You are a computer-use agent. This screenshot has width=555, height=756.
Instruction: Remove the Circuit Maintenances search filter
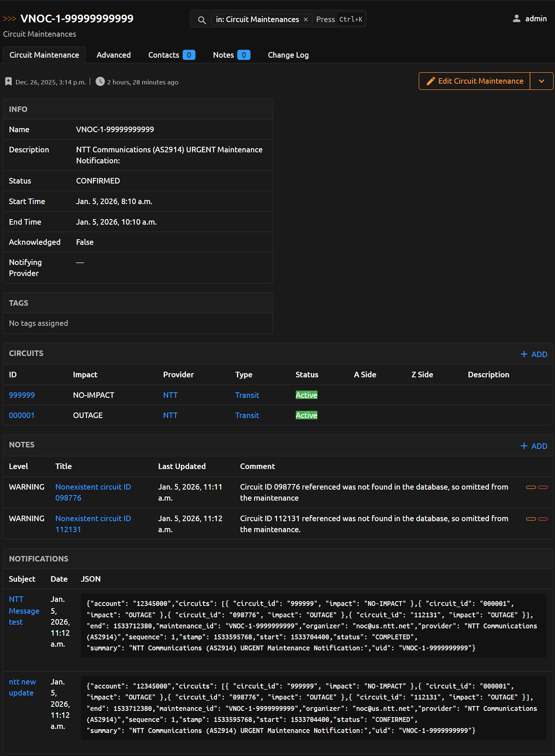pyautogui.click(x=305, y=19)
